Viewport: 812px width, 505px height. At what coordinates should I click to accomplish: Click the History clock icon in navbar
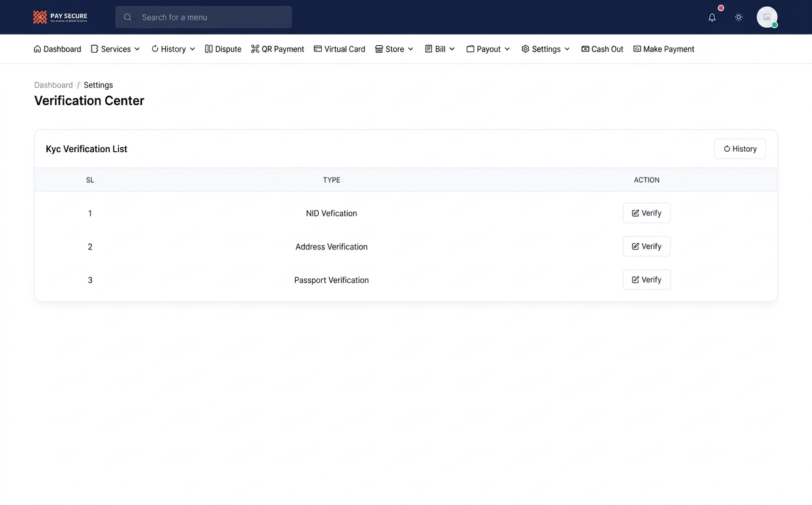coord(155,49)
